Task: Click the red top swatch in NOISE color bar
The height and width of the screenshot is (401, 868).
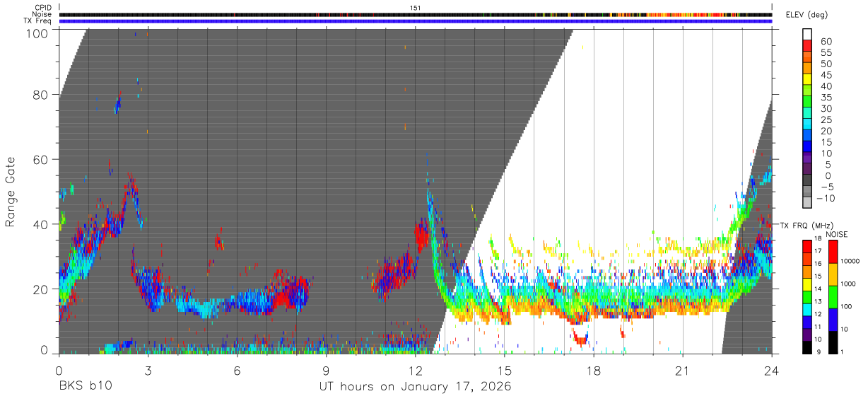Action: (x=832, y=252)
